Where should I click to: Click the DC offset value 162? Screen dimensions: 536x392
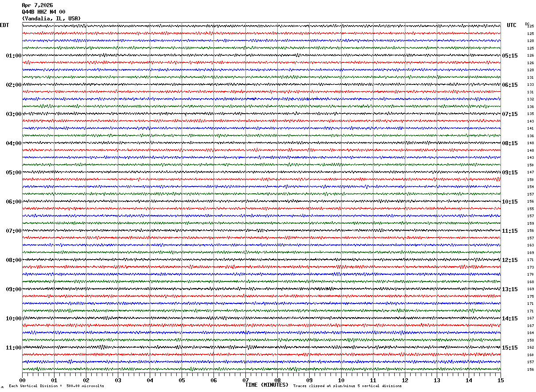click(x=530, y=348)
